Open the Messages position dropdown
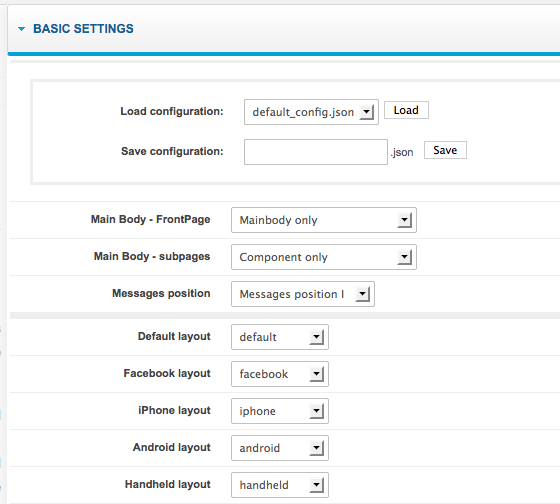Viewport: 560px width, 504px height. (303, 294)
